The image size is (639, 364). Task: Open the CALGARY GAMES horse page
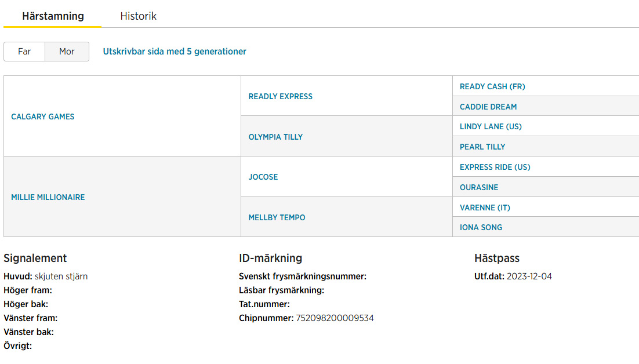click(43, 117)
